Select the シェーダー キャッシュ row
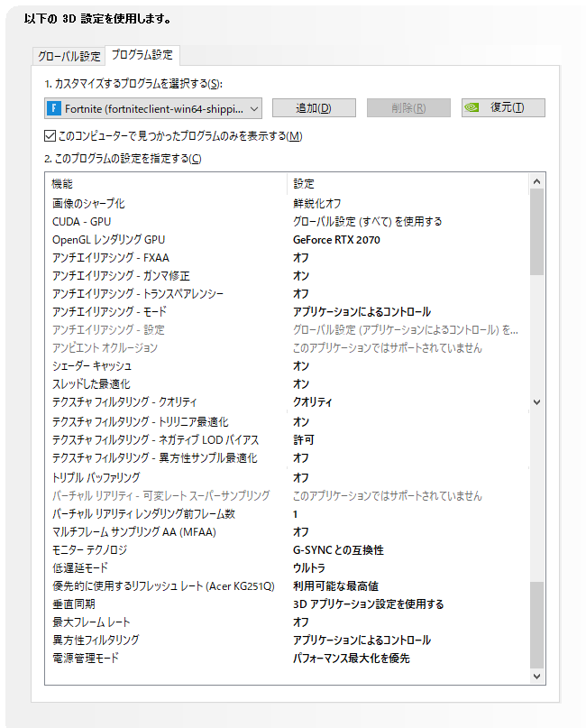Screen dimensions: 586x728 tap(287, 366)
